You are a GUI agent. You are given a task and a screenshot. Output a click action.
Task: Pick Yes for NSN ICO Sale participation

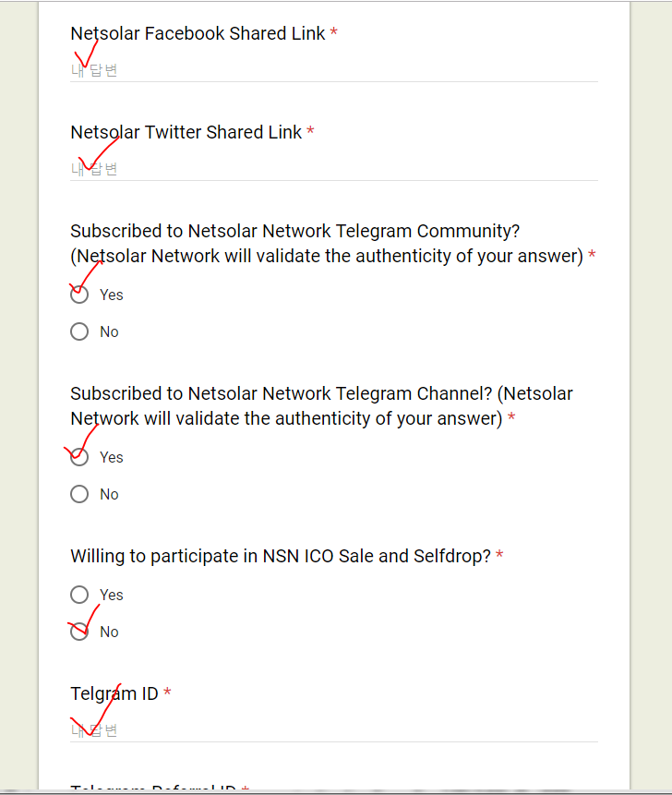(80, 596)
